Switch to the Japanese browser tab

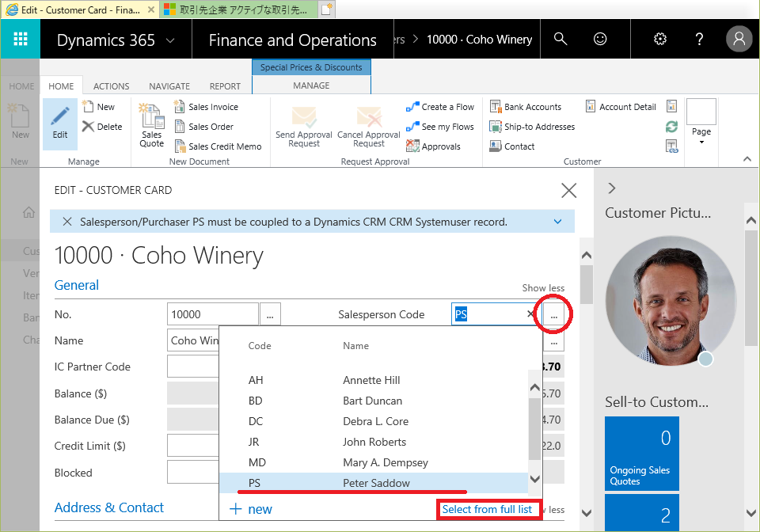tap(237, 9)
